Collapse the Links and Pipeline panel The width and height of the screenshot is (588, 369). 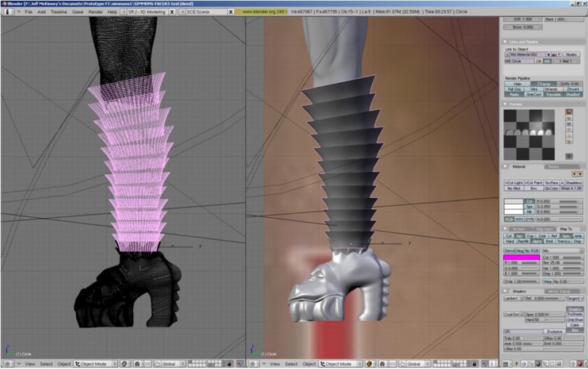[x=505, y=41]
